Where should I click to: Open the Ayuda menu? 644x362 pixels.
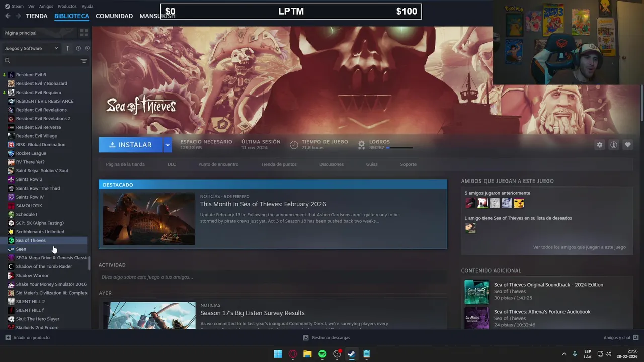87,6
